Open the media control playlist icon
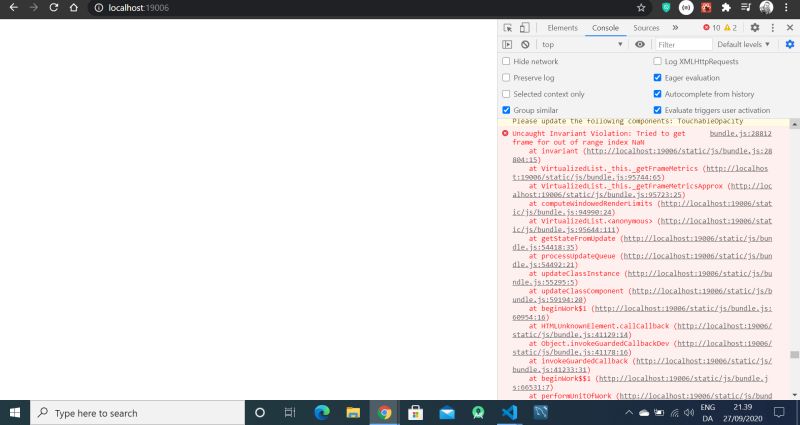The image size is (800, 425). [746, 8]
